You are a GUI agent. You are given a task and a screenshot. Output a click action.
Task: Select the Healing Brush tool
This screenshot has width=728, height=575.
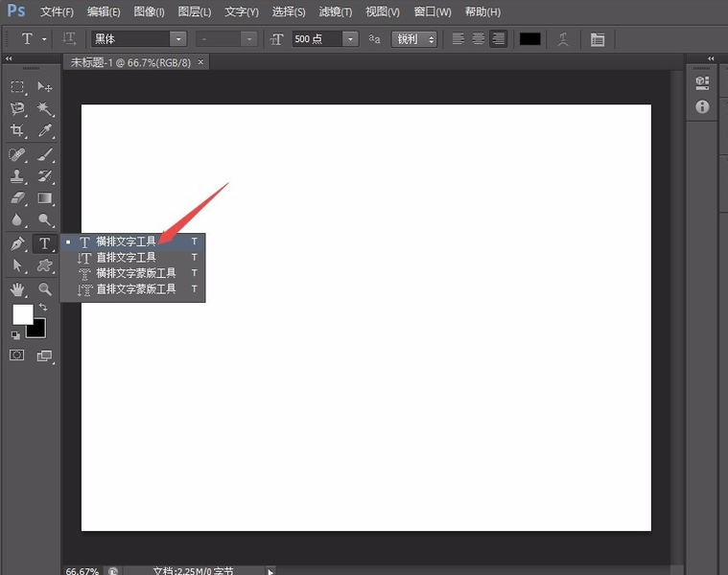click(17, 154)
